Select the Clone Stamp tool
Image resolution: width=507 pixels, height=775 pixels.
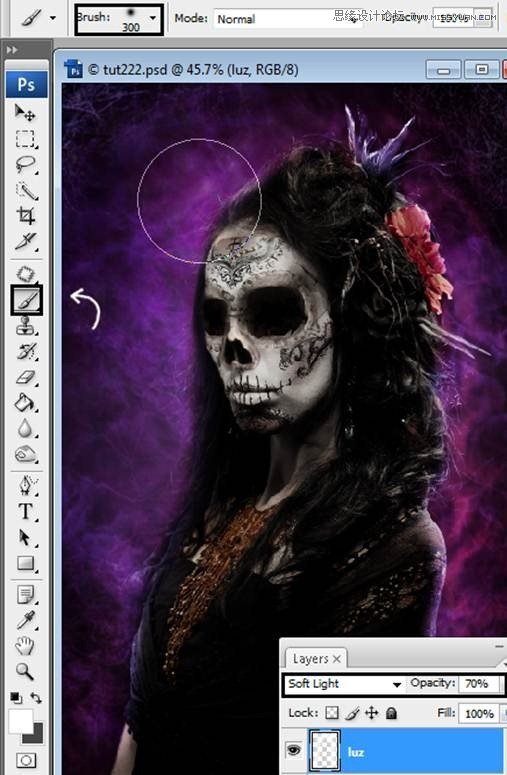click(x=25, y=326)
